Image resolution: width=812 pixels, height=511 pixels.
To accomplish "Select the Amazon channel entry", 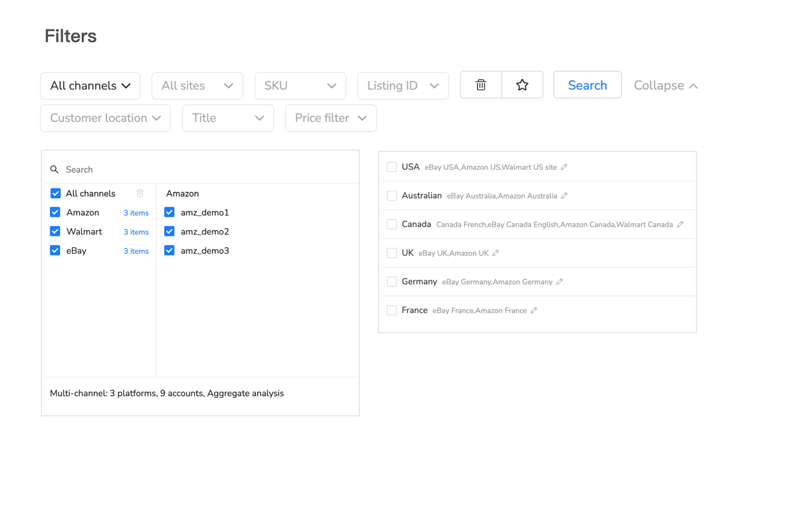I will tap(83, 212).
